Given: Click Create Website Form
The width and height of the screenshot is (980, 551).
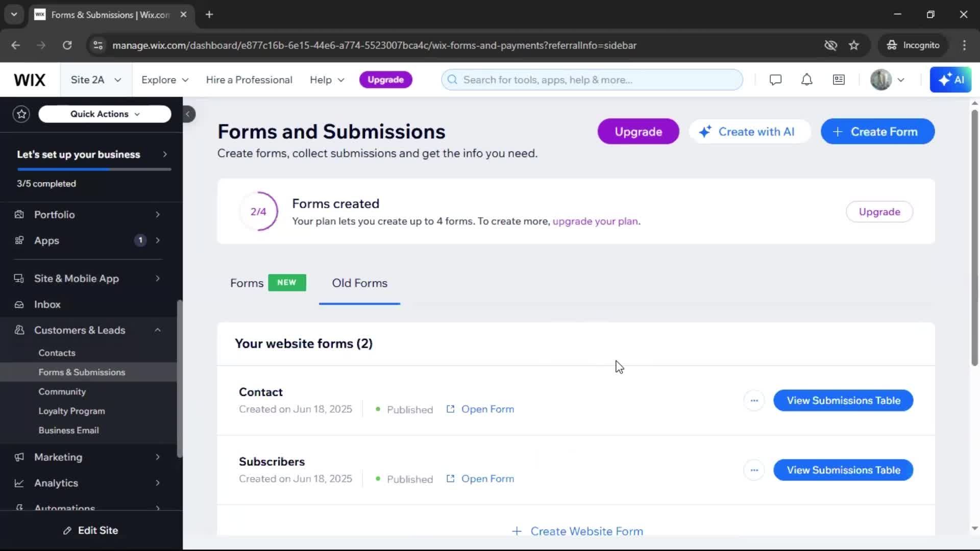Looking at the screenshot, I should [x=577, y=531].
